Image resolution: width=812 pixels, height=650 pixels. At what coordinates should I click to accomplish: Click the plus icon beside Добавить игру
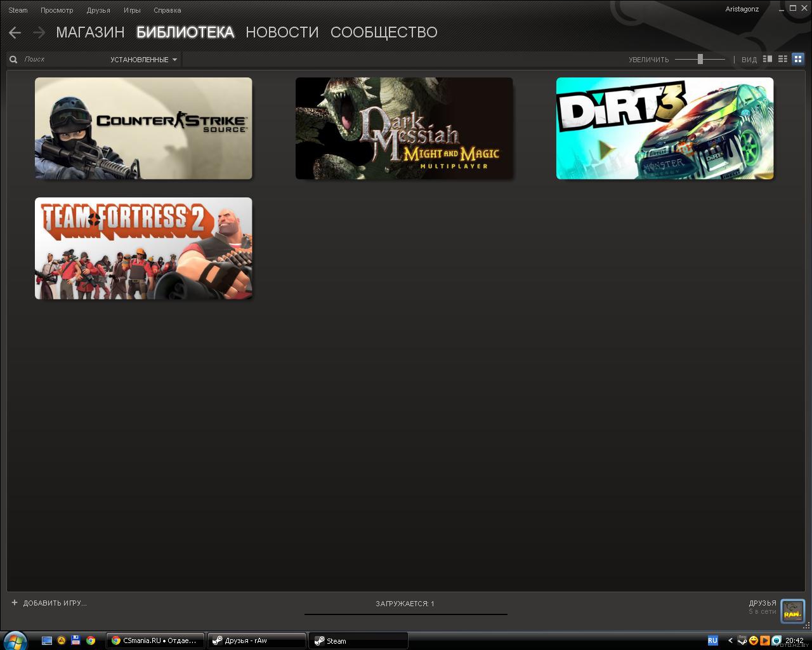(15, 602)
